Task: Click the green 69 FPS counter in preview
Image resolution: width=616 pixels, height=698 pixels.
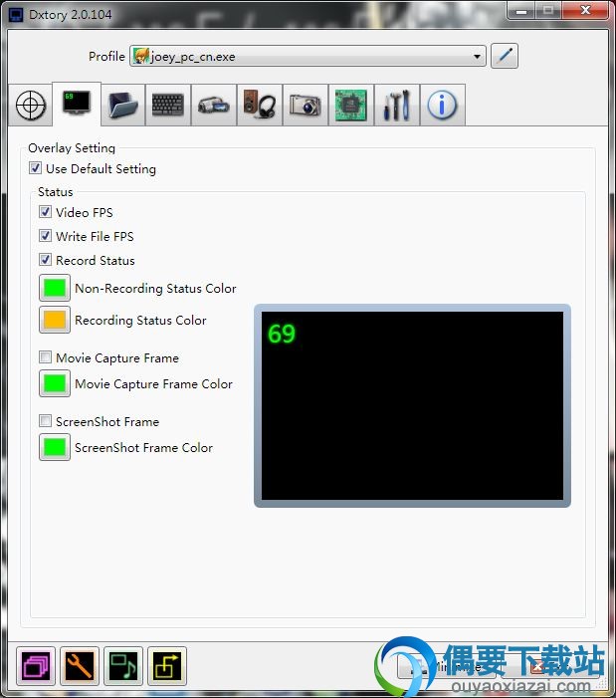Action: 281,334
